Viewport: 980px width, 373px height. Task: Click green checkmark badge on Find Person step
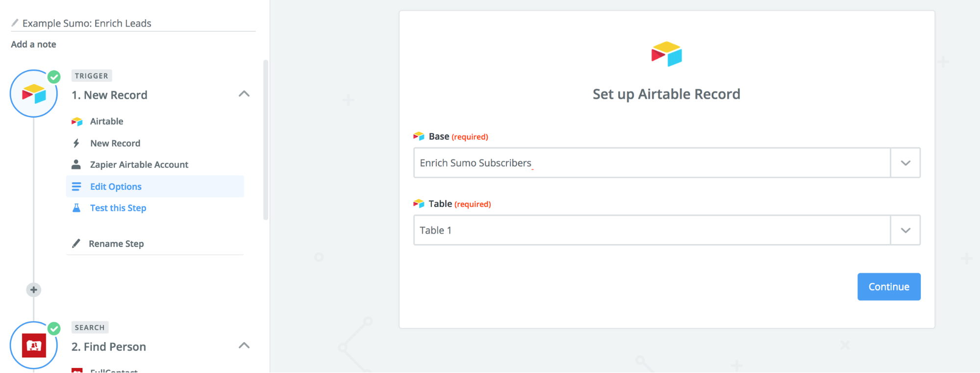(x=54, y=328)
